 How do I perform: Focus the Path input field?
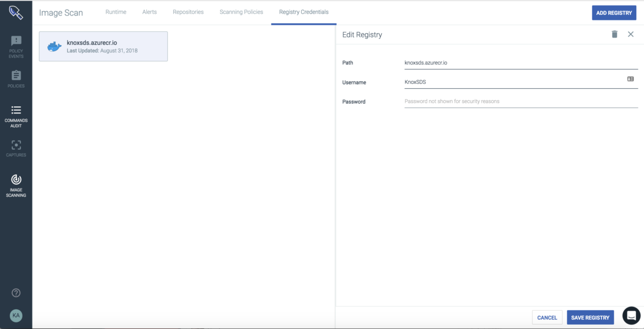[x=521, y=63]
